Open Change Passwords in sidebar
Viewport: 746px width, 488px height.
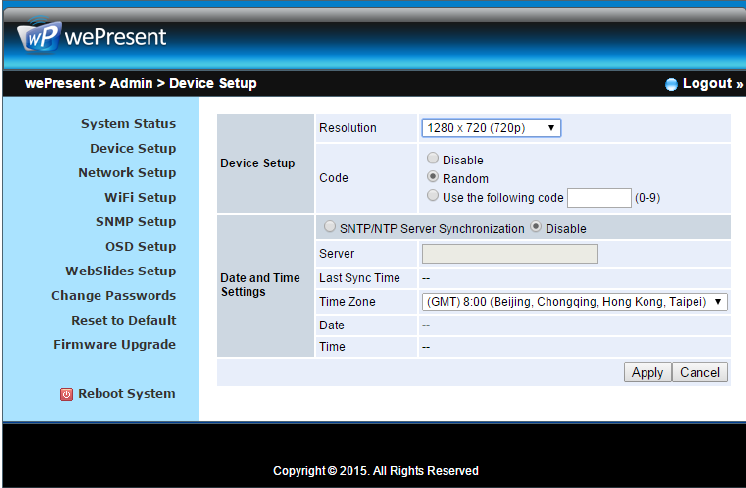point(114,295)
